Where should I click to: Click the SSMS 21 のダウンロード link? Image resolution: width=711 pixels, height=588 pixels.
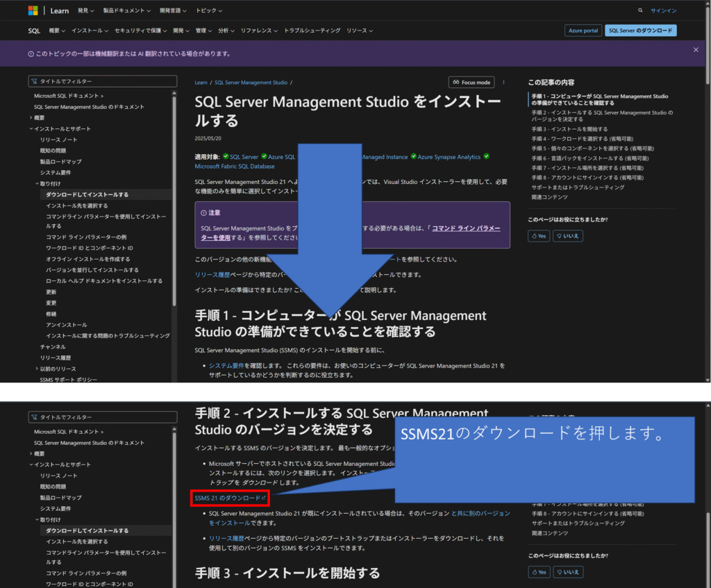point(230,498)
